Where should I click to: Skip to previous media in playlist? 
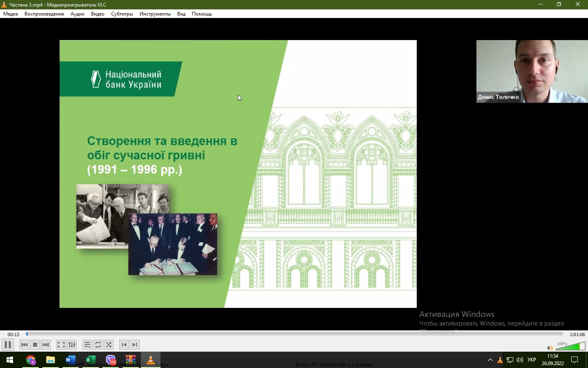24,345
